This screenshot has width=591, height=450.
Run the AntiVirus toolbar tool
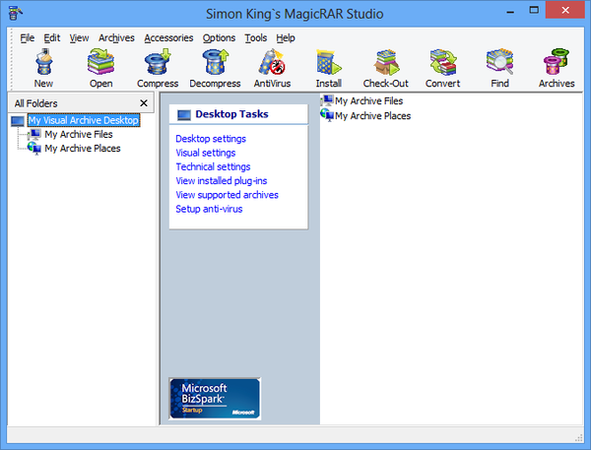click(272, 63)
